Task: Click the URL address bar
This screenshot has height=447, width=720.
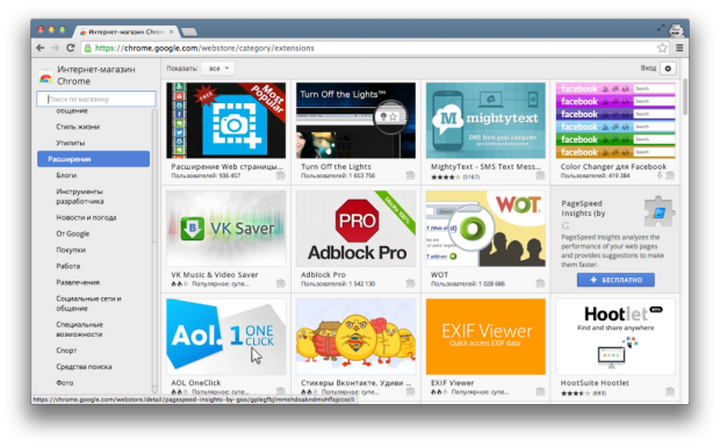Action: click(x=374, y=48)
